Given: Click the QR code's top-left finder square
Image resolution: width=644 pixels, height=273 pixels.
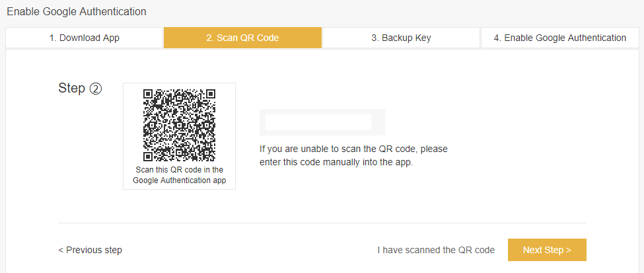Looking at the screenshot, I should [x=148, y=94].
